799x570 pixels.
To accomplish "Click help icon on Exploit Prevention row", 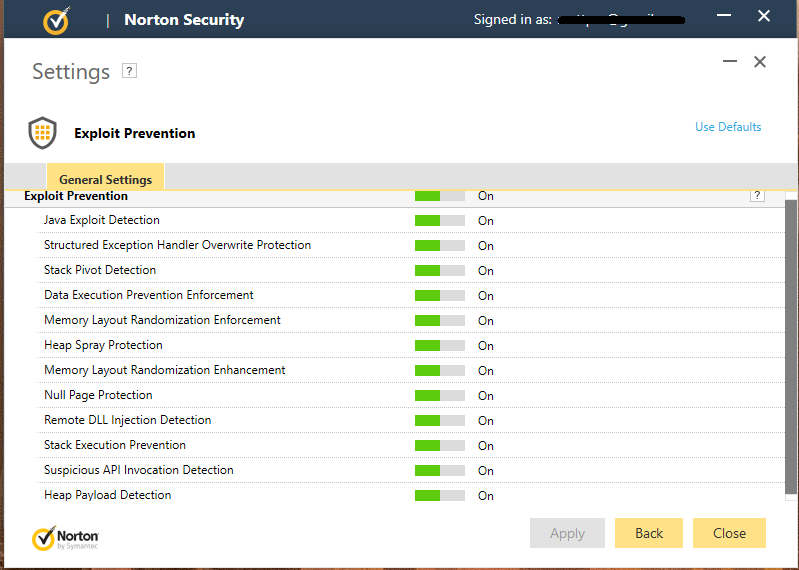I will coord(757,196).
